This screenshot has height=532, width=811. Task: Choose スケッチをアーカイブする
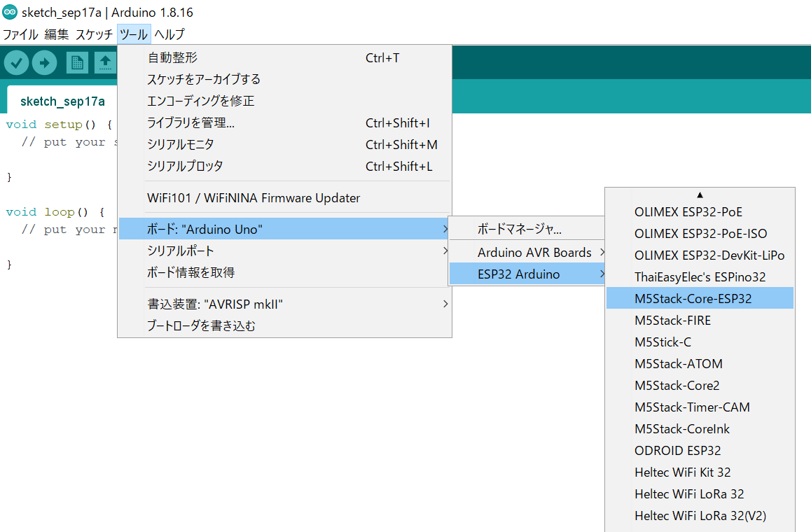pos(285,80)
